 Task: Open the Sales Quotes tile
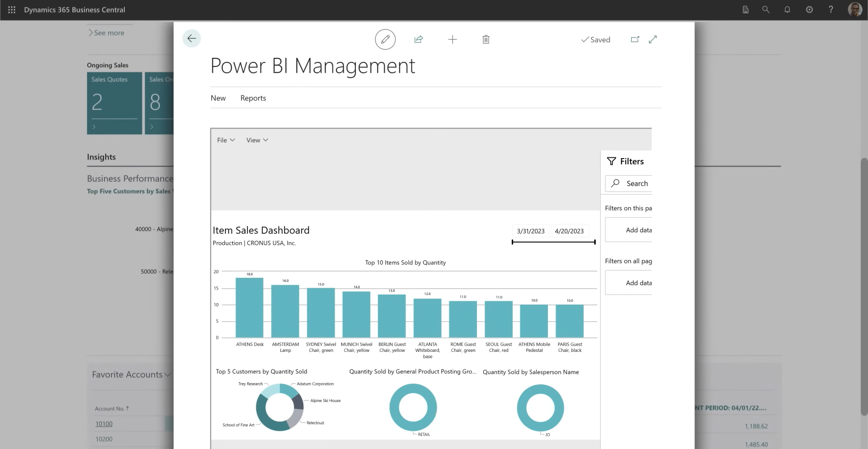114,103
